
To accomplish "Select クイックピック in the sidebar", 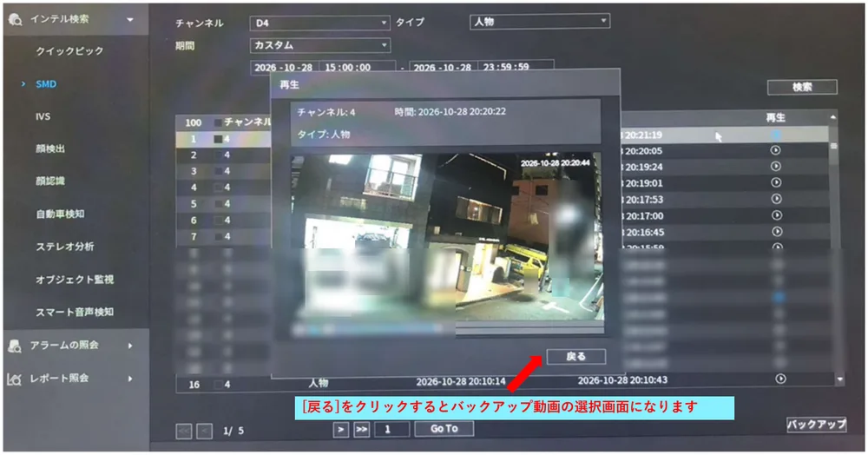I will (x=69, y=51).
